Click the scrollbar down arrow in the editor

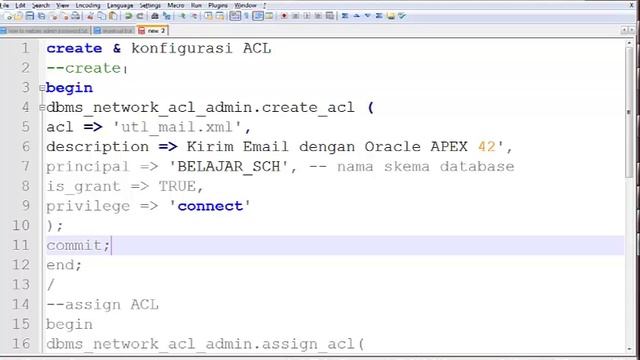629,349
